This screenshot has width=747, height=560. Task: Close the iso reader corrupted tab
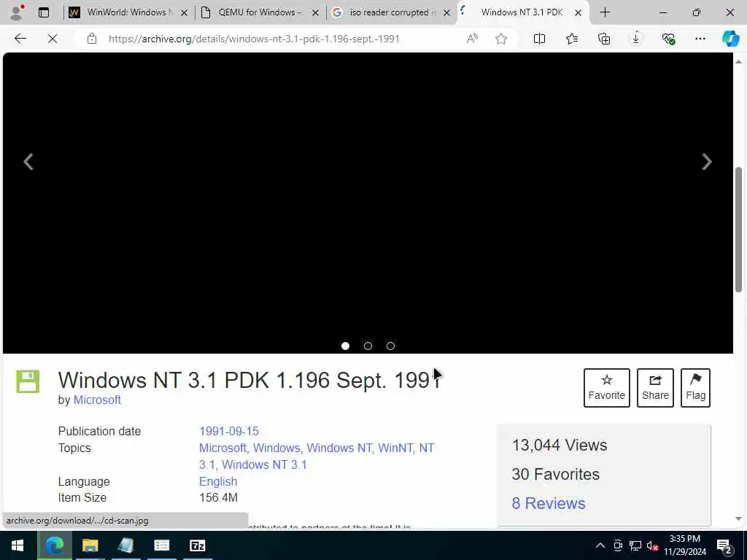click(x=447, y=13)
